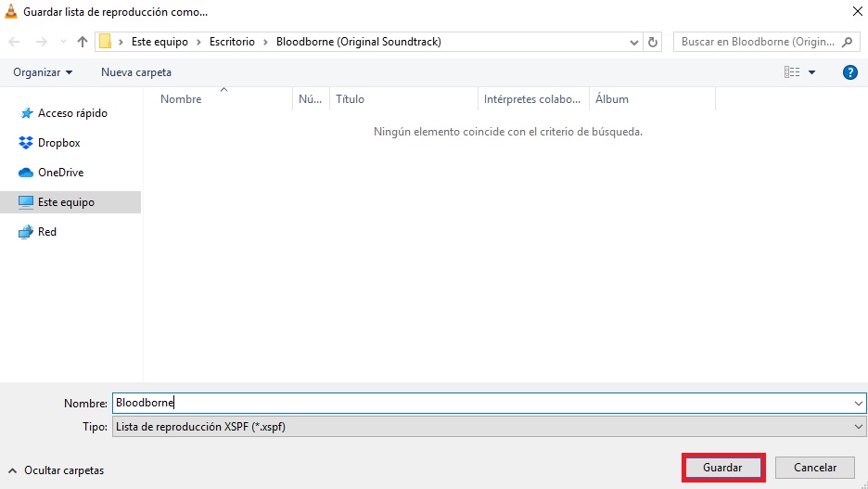Create a new folder with Nueva carpeta

[x=136, y=72]
